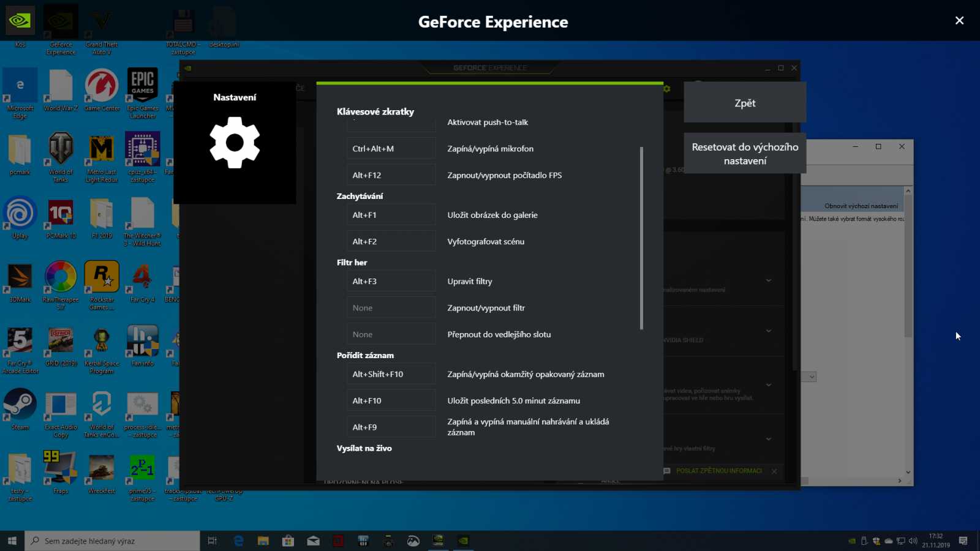Click the taskbar search box
The height and width of the screenshot is (551, 980).
tap(112, 541)
